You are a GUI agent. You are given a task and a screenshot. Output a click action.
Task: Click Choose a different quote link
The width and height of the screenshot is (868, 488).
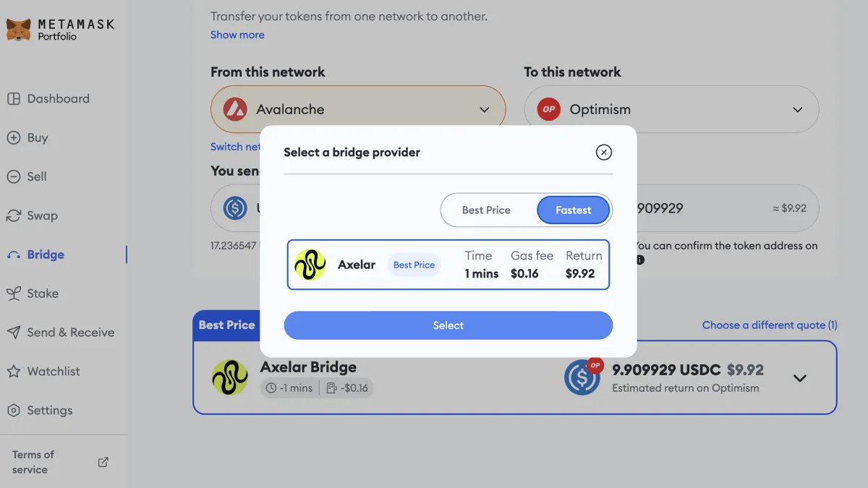(x=770, y=325)
